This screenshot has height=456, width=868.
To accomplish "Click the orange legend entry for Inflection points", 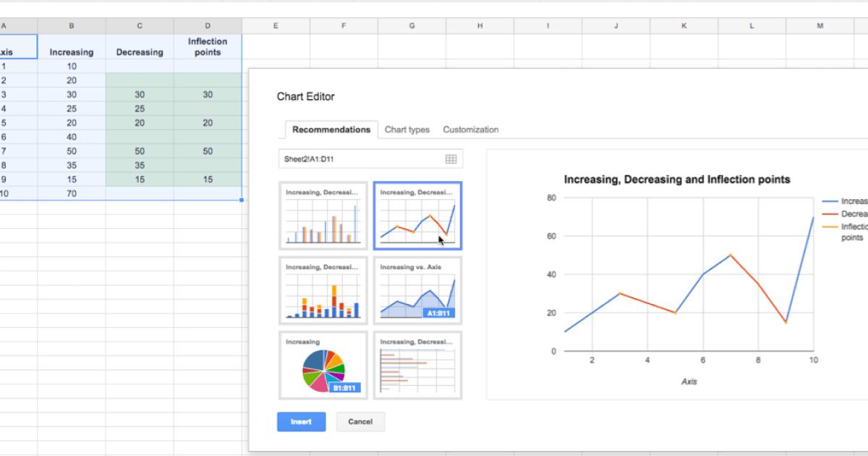I will click(844, 231).
